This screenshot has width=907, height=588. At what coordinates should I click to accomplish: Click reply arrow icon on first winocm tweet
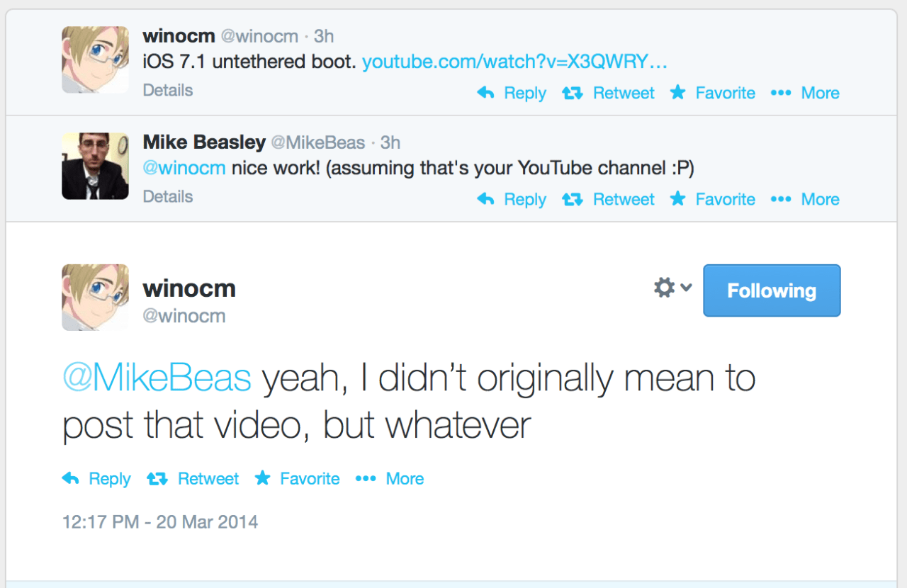486,93
